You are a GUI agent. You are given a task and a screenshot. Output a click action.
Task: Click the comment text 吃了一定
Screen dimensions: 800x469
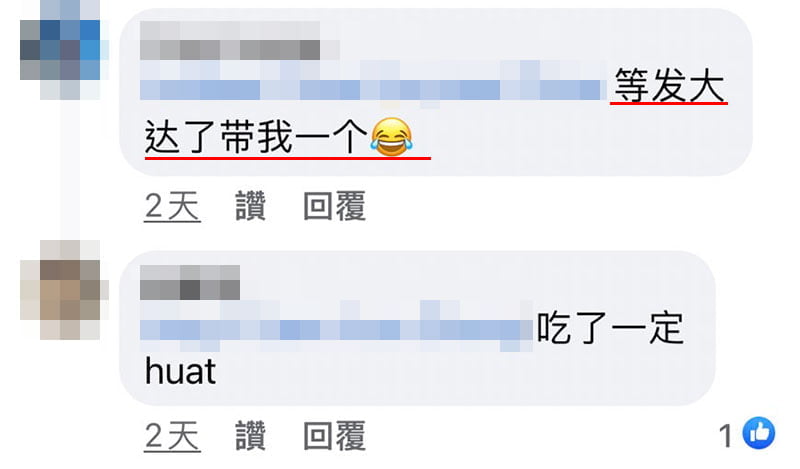click(610, 328)
